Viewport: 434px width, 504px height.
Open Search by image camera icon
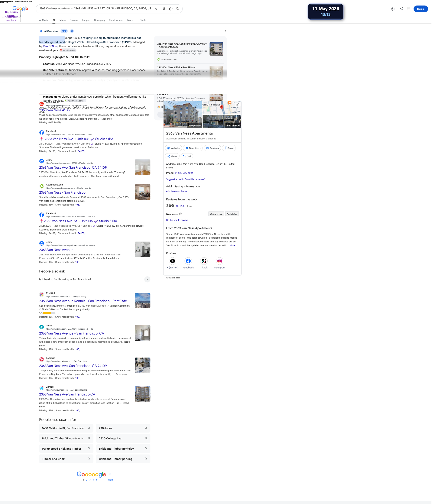point(172,9)
